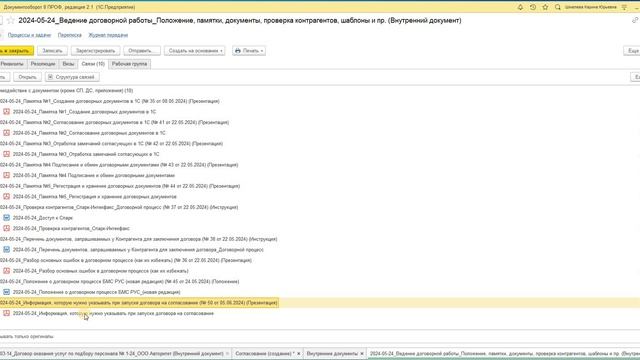Open the favorites star in the top bar
Screen dimensions: 640x360
(545, 7)
